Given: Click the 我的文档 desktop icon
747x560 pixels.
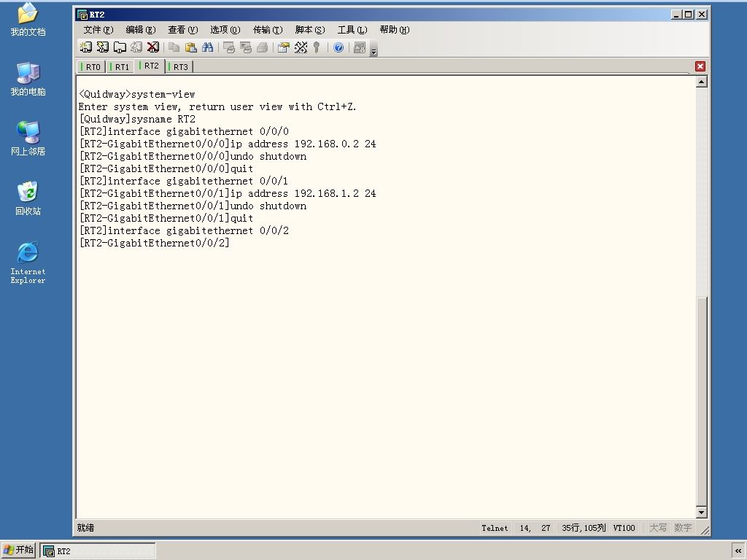Looking at the screenshot, I should (28, 20).
